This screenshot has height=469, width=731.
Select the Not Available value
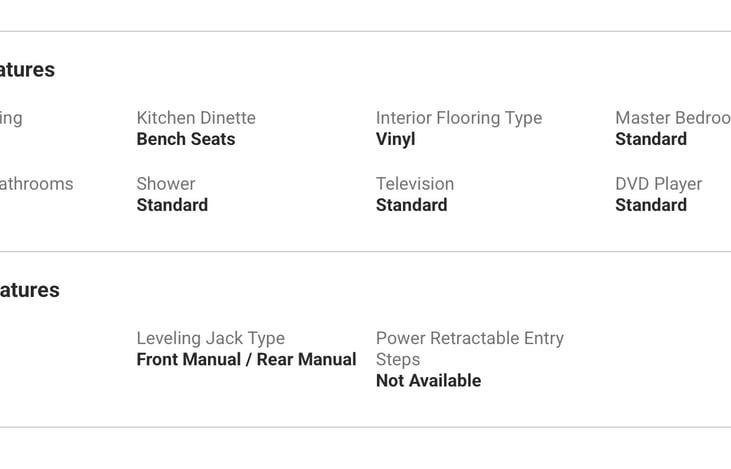(428, 380)
